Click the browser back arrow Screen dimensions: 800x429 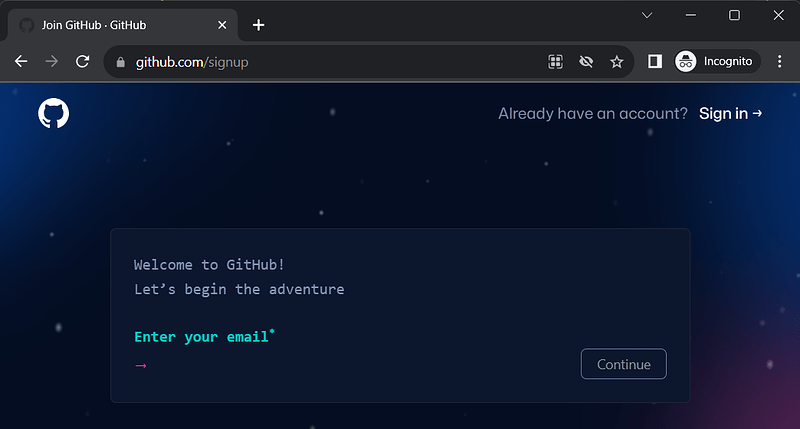click(21, 62)
